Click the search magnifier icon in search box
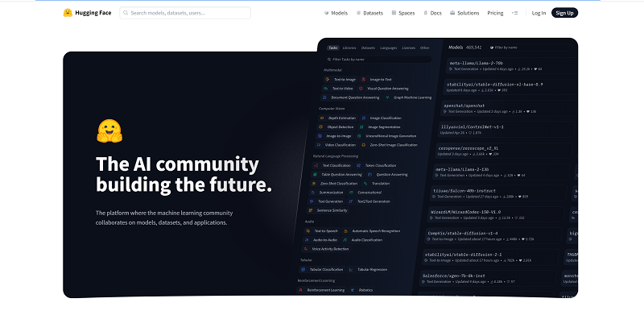The height and width of the screenshot is (315, 644). (x=126, y=13)
